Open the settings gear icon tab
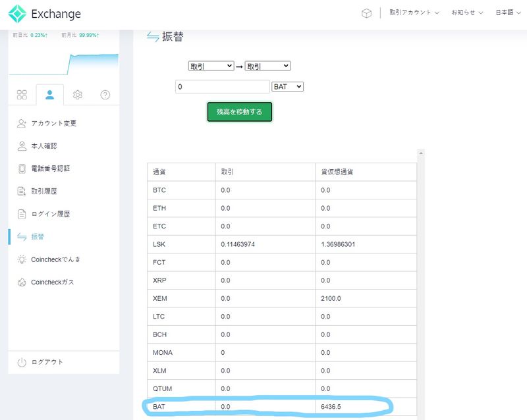527x420 pixels. 78,95
